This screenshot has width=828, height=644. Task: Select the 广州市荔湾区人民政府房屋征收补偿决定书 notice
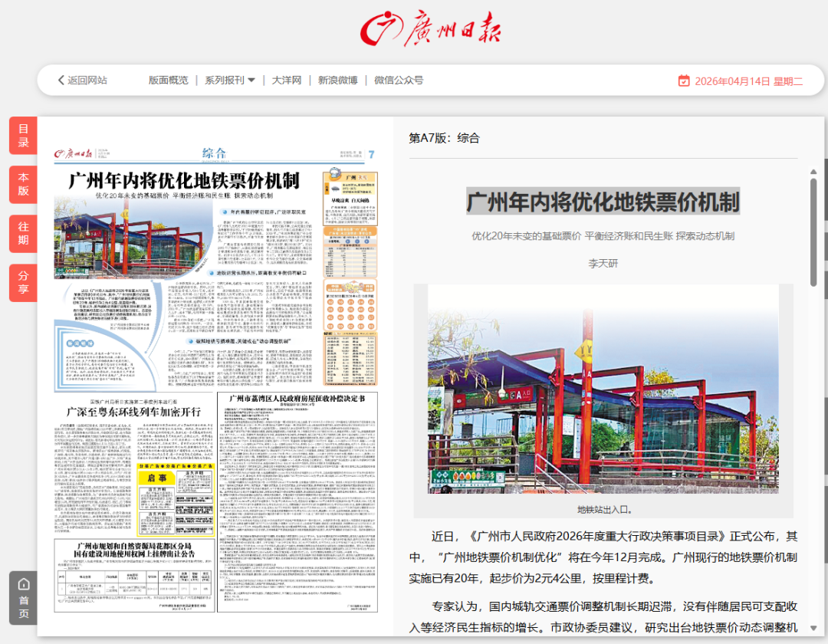pyautogui.click(x=297, y=399)
